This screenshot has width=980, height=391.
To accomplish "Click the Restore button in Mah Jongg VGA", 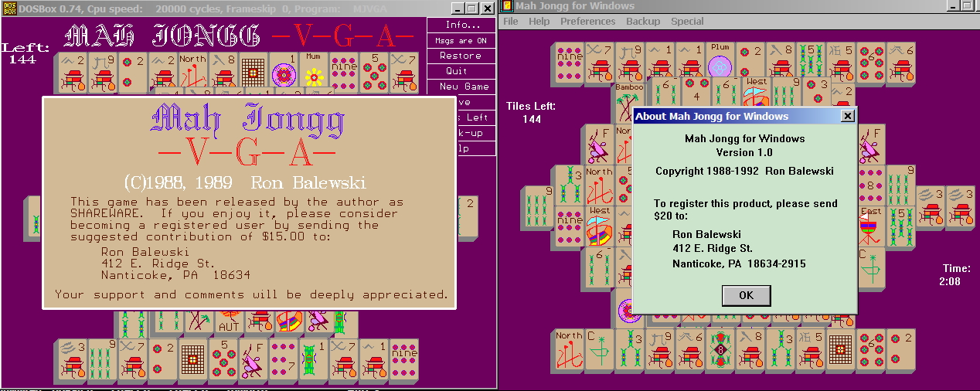I will (462, 56).
